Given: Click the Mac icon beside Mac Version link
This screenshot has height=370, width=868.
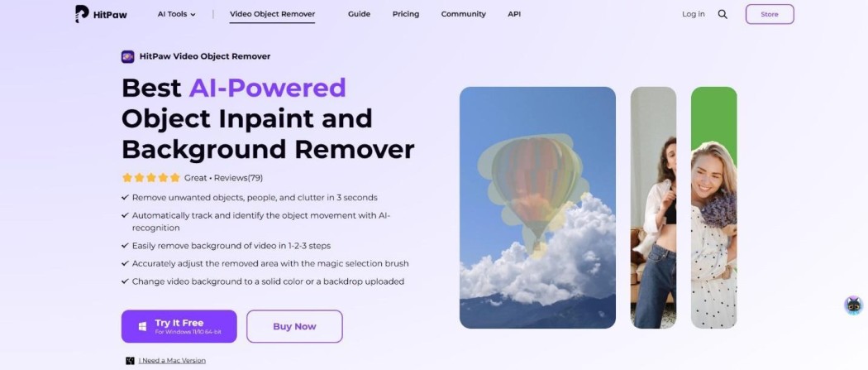Looking at the screenshot, I should pyautogui.click(x=130, y=361).
